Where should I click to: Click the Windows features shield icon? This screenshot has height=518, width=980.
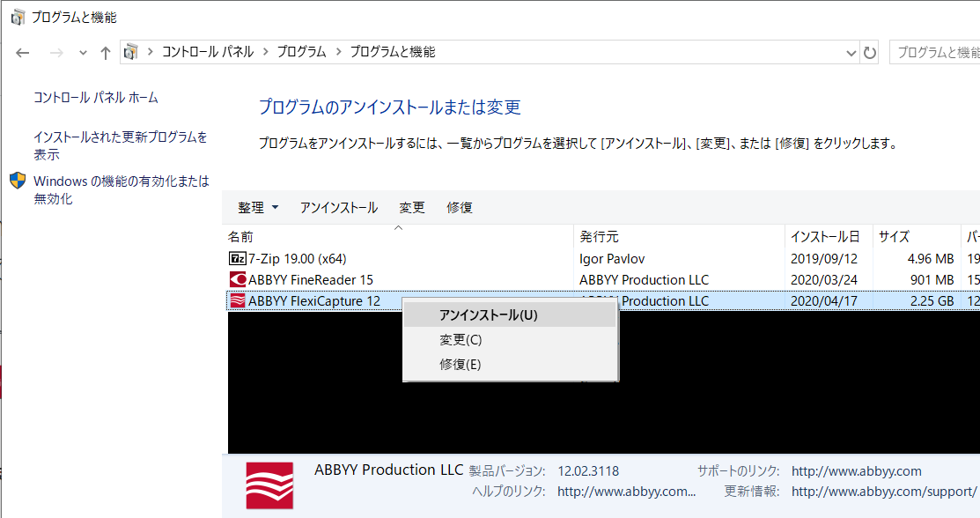18,181
